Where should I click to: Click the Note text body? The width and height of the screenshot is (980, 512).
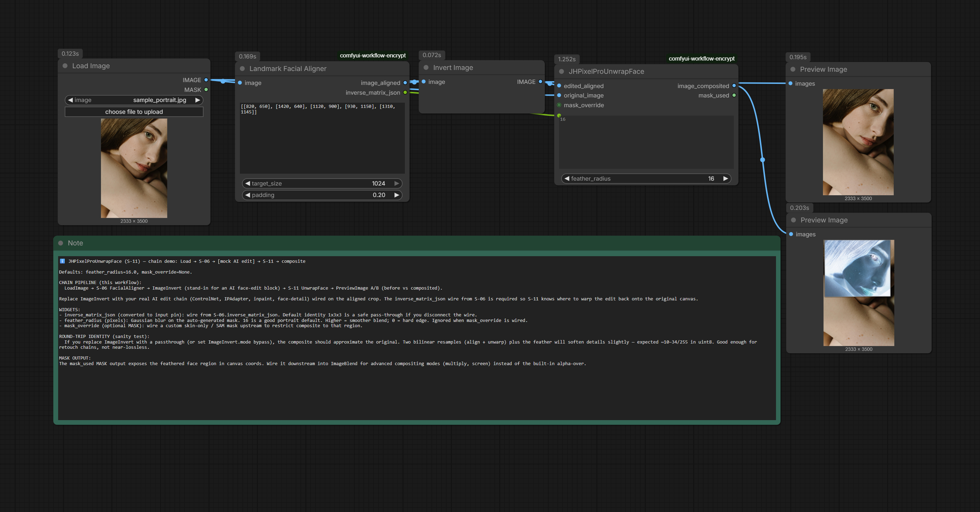click(417, 338)
